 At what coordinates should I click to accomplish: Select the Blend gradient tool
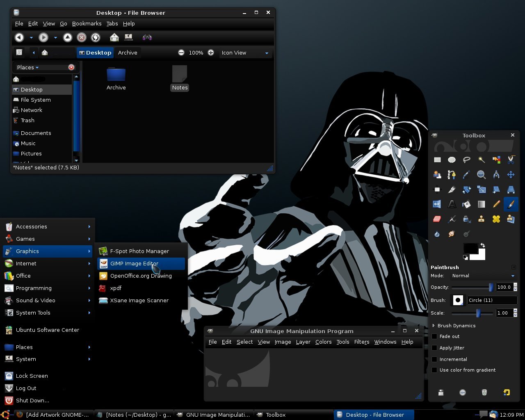pos(481,204)
